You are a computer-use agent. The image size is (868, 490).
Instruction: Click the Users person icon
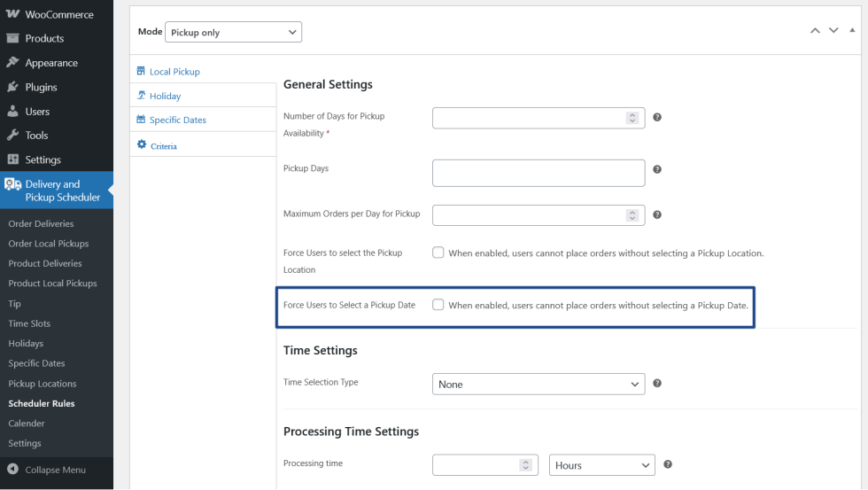[12, 112]
